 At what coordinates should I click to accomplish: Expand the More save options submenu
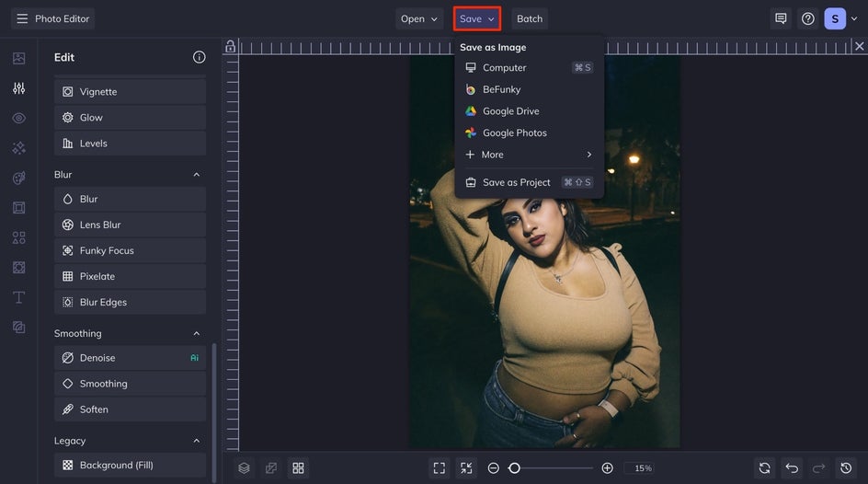(529, 155)
